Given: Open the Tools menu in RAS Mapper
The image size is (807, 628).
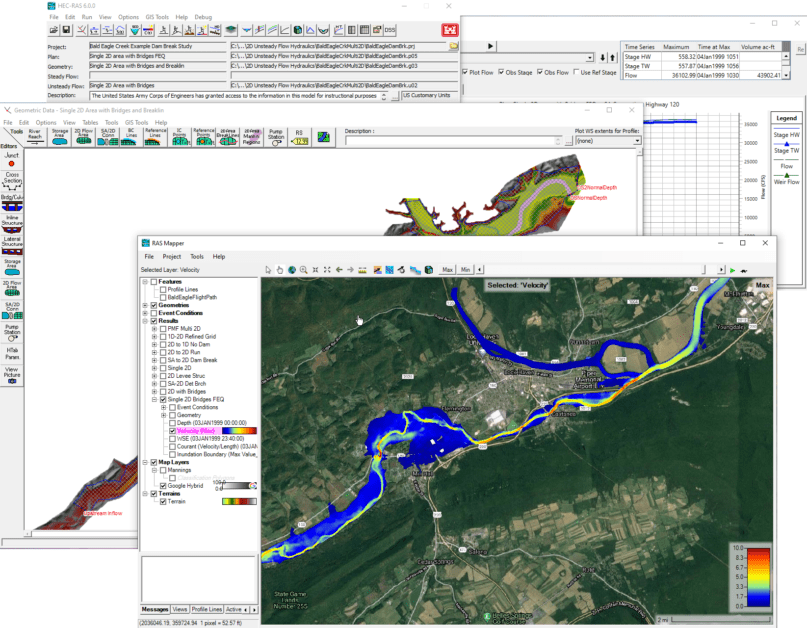Looking at the screenshot, I should click(x=197, y=256).
